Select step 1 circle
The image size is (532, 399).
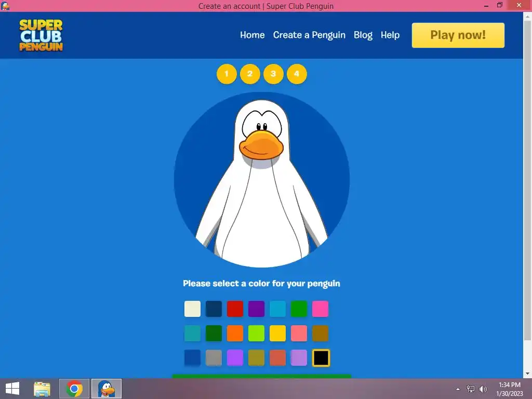coord(227,74)
